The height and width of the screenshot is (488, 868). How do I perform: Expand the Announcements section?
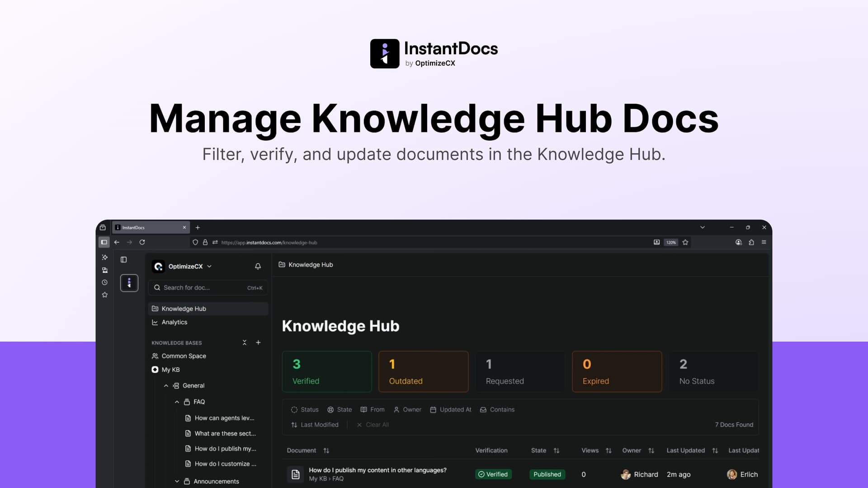coord(177,481)
